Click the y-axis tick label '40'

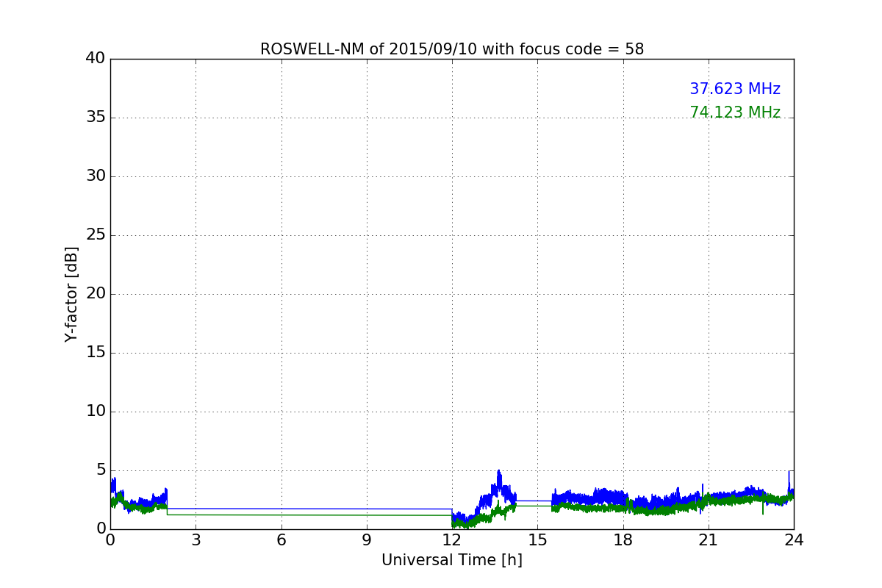pos(96,59)
